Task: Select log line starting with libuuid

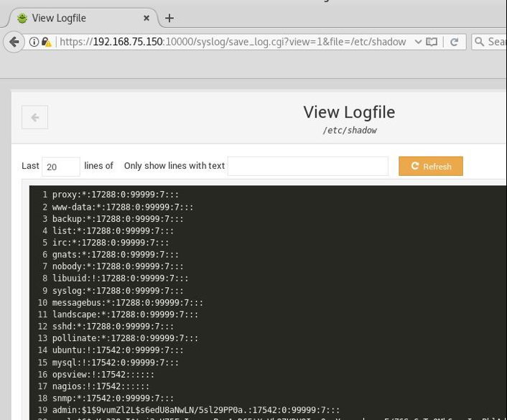Action: click(120, 279)
